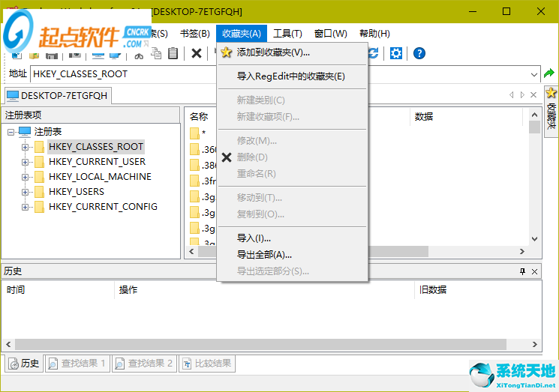Switch to the 查找结果 1 tab
Viewport: 559px width, 392px height.
pos(78,364)
